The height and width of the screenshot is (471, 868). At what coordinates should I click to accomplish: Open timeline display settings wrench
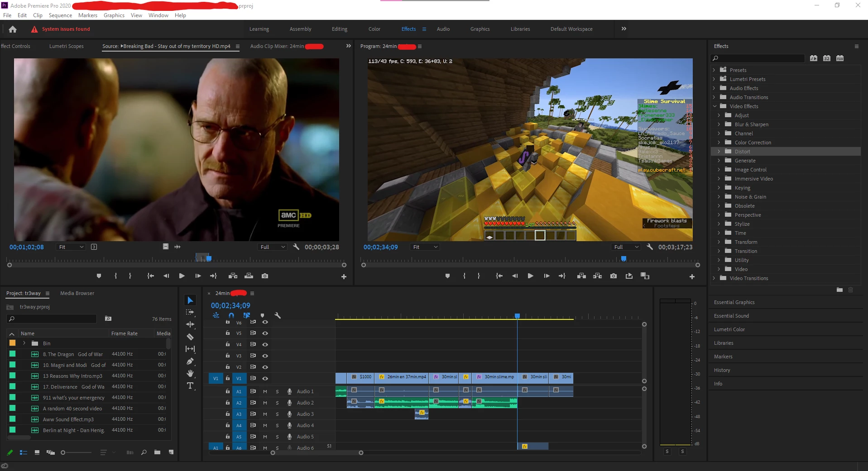pyautogui.click(x=278, y=315)
